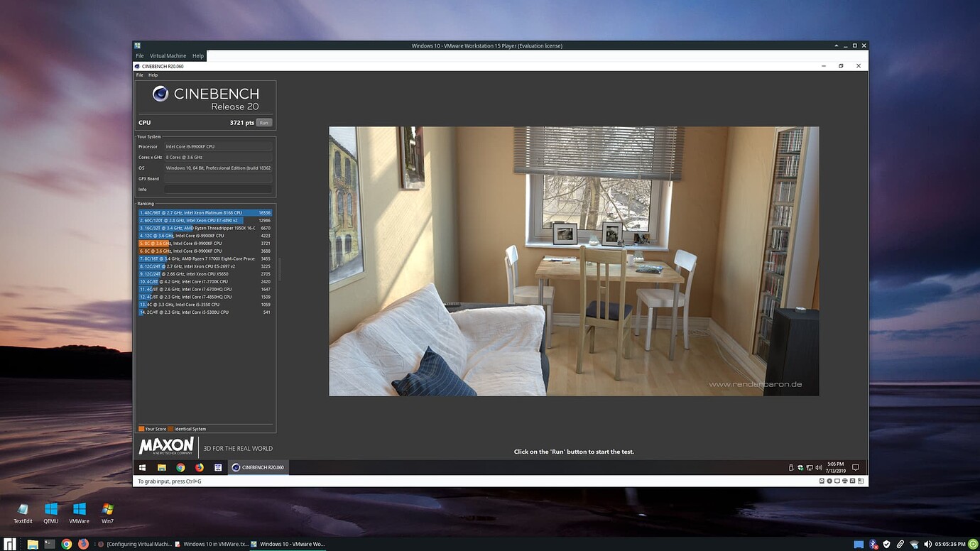The height and width of the screenshot is (551, 980).
Task: Select the Core i5-5300U ranking row
Action: click(205, 312)
